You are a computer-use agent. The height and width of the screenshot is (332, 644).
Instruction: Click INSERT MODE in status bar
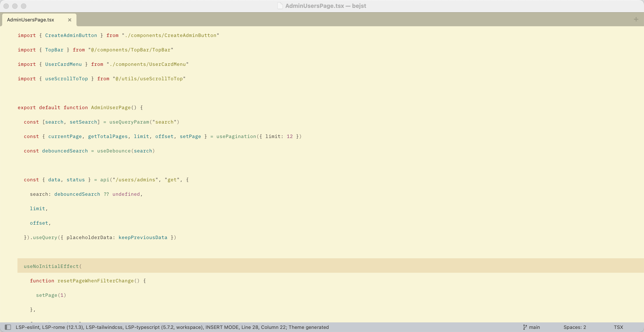coord(222,327)
